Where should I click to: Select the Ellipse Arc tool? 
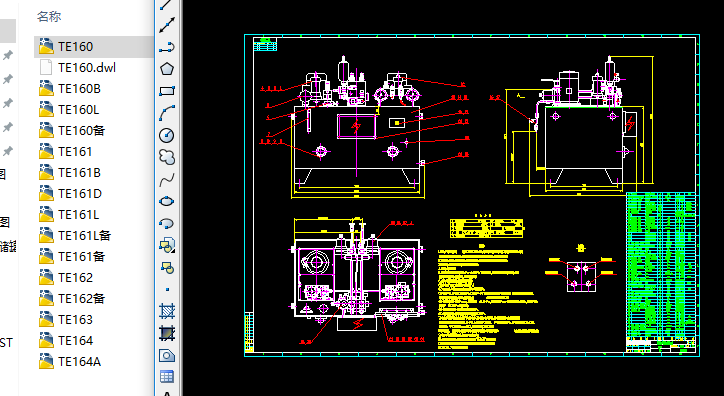pos(167,224)
